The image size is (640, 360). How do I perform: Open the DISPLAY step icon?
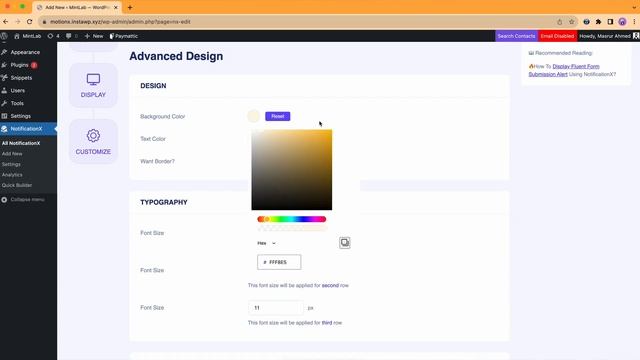(93, 85)
